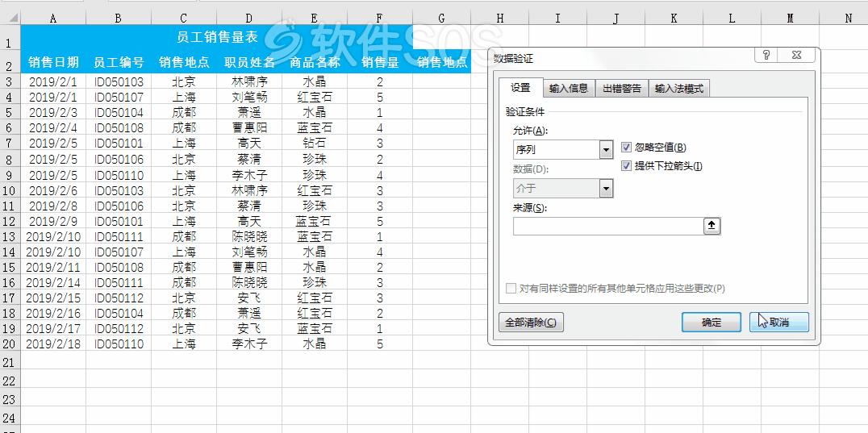Select row 21 header
Screen dimensions: 868x433
(x=10, y=362)
